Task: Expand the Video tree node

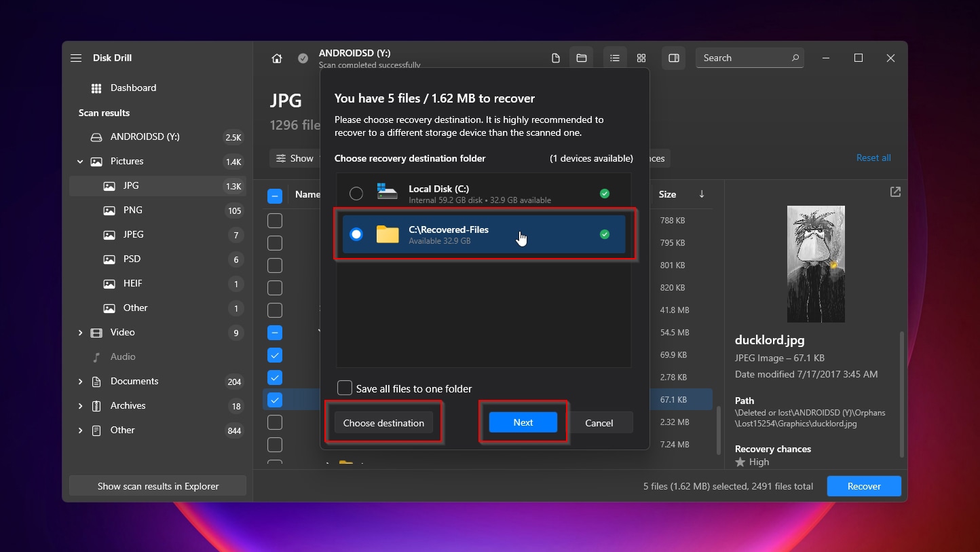Action: click(x=80, y=333)
